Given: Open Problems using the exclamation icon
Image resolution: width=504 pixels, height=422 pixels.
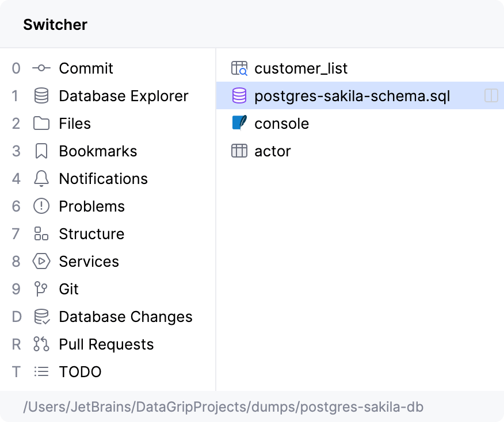Looking at the screenshot, I should pyautogui.click(x=41, y=206).
